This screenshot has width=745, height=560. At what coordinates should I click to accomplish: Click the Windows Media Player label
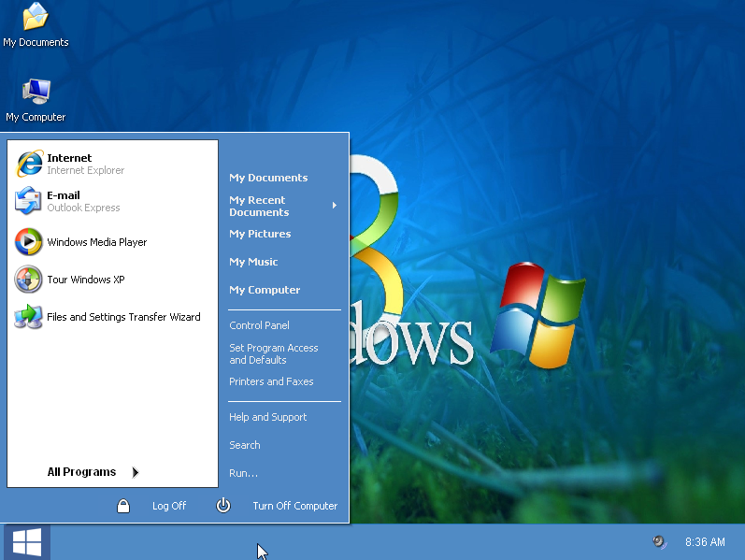[97, 242]
